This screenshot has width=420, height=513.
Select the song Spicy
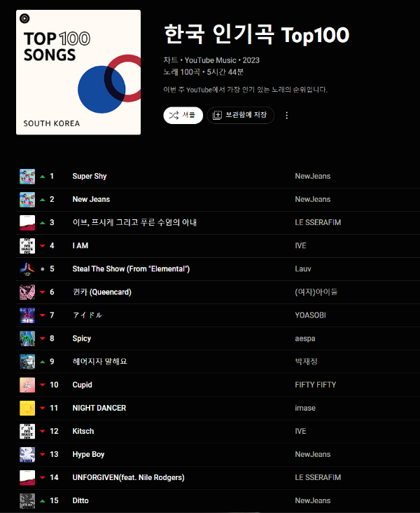pos(82,338)
